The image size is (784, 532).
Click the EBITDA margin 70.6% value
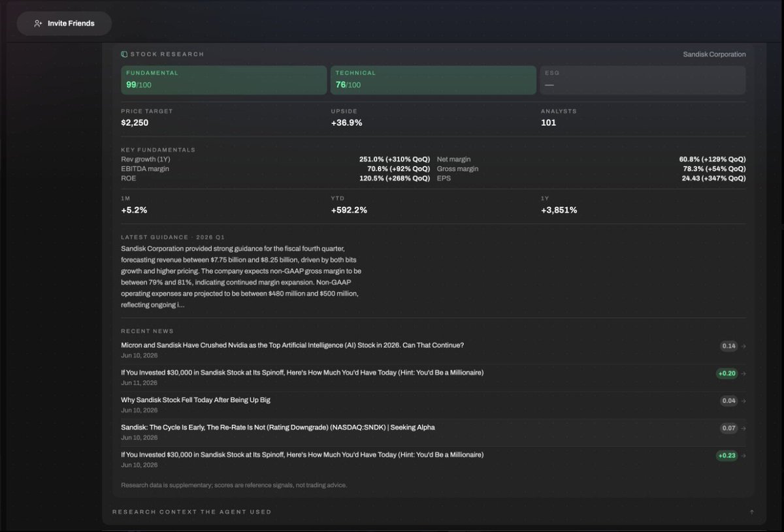click(399, 168)
